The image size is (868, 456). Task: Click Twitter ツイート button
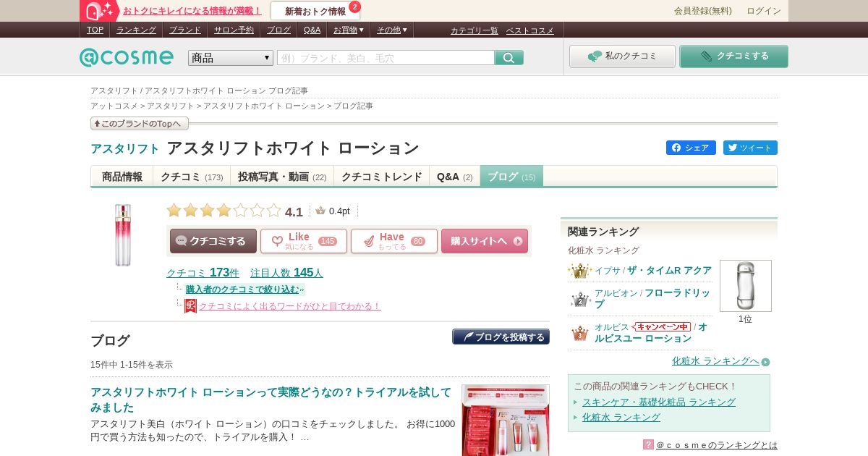(x=750, y=148)
